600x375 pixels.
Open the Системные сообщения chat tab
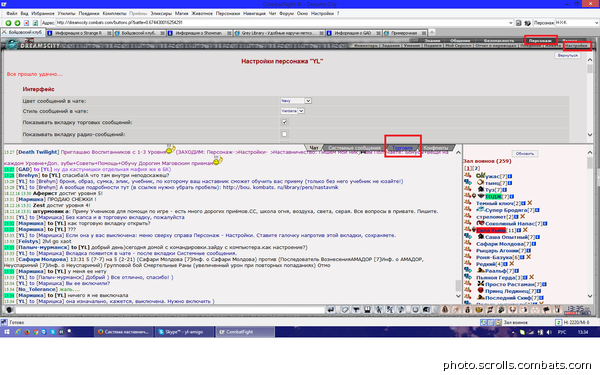(x=354, y=148)
